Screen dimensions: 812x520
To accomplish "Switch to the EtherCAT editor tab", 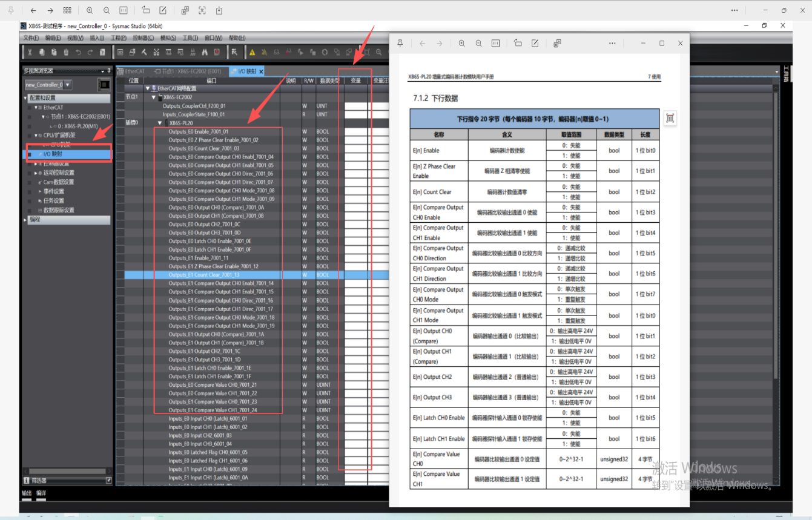I will pos(134,71).
